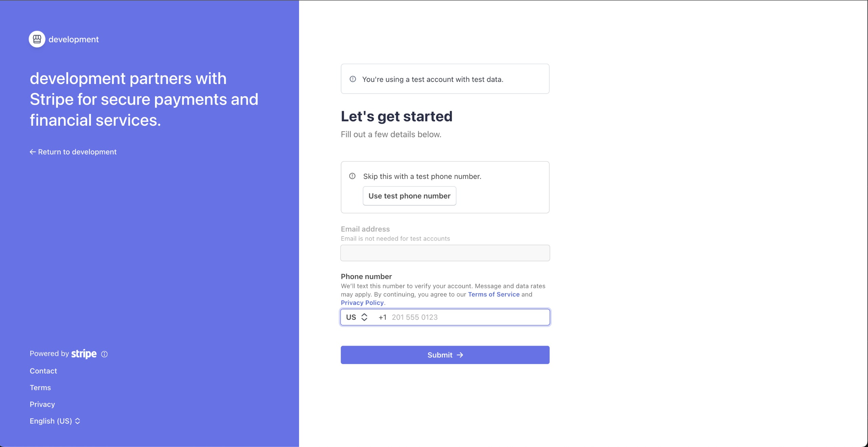Click the info icon beside Skip this text

pyautogui.click(x=352, y=176)
